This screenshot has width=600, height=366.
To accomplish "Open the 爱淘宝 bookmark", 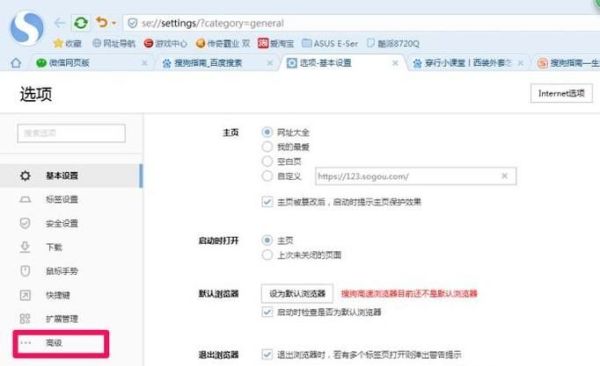I will tap(276, 43).
